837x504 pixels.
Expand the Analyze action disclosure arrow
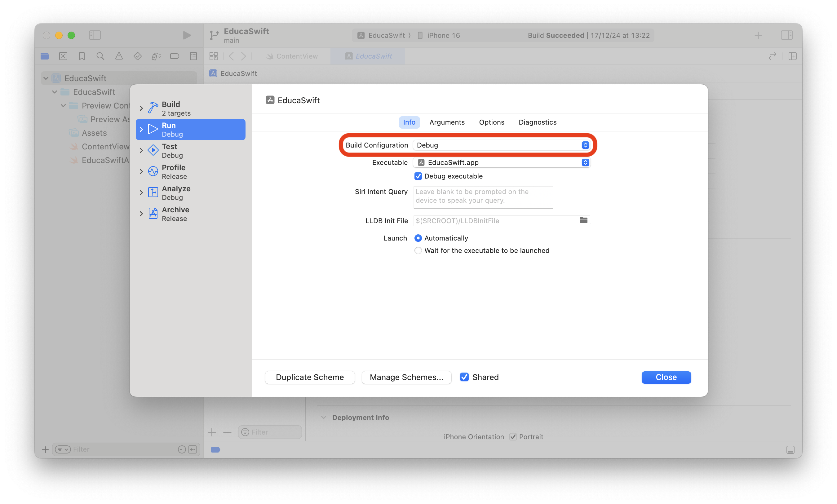point(141,192)
